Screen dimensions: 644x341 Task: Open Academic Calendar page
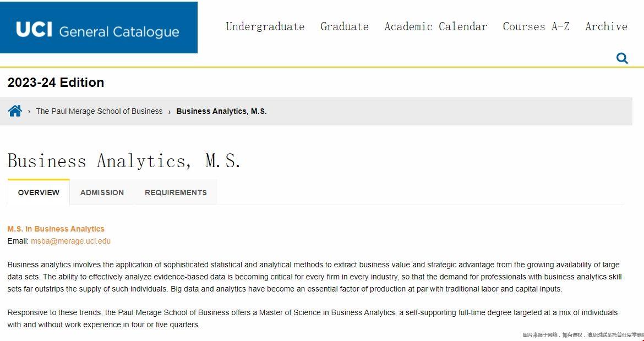coord(436,26)
